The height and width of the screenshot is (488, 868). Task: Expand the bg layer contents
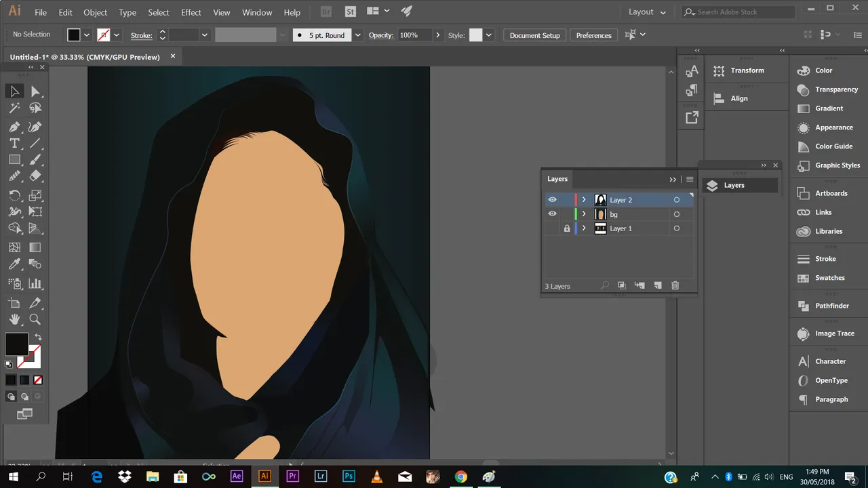[x=584, y=214]
